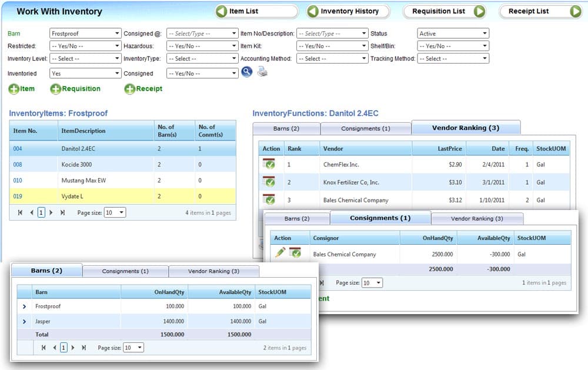This screenshot has width=588, height=370.
Task: Open the Restricted Yes/No dropdown
Action: [x=85, y=46]
